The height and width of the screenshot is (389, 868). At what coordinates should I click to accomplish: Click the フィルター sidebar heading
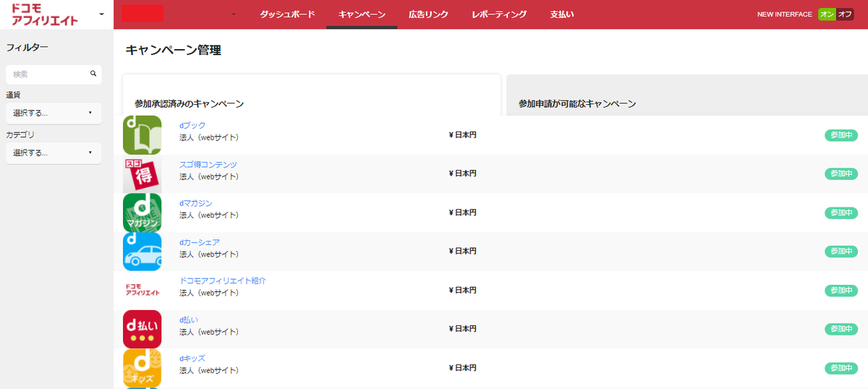tap(27, 48)
